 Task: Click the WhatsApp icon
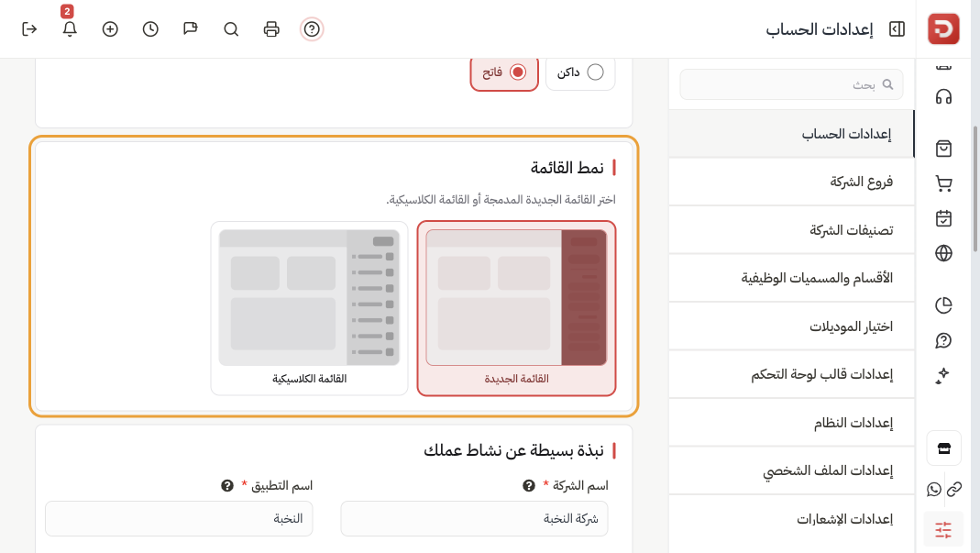click(934, 489)
